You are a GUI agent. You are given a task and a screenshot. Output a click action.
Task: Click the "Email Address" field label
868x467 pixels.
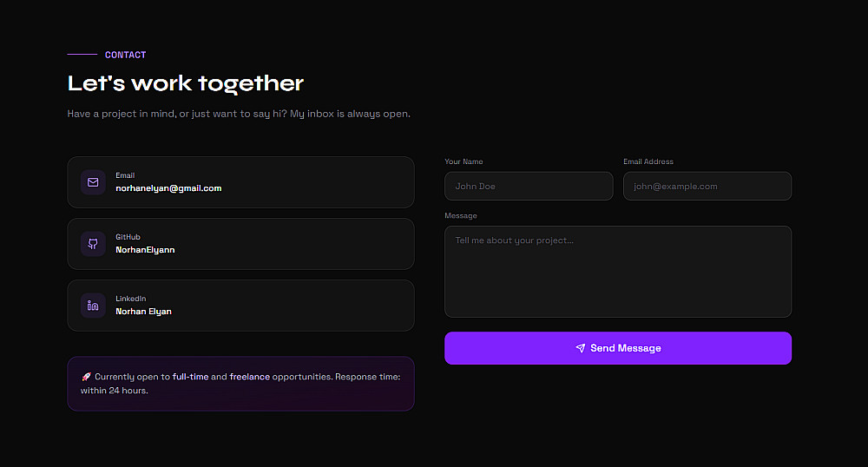click(x=648, y=161)
